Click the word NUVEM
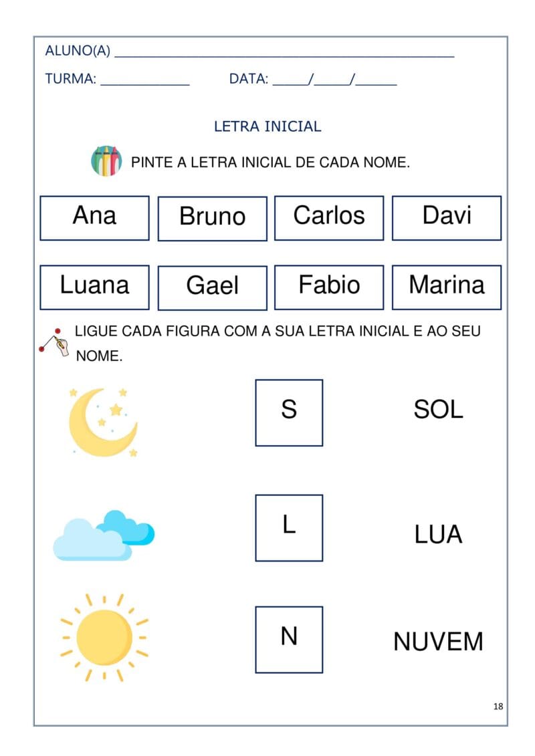 click(439, 642)
